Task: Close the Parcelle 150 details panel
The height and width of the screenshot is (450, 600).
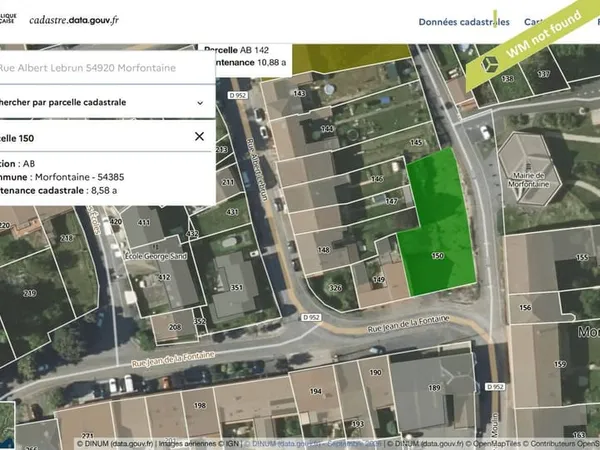Action: 199,137
